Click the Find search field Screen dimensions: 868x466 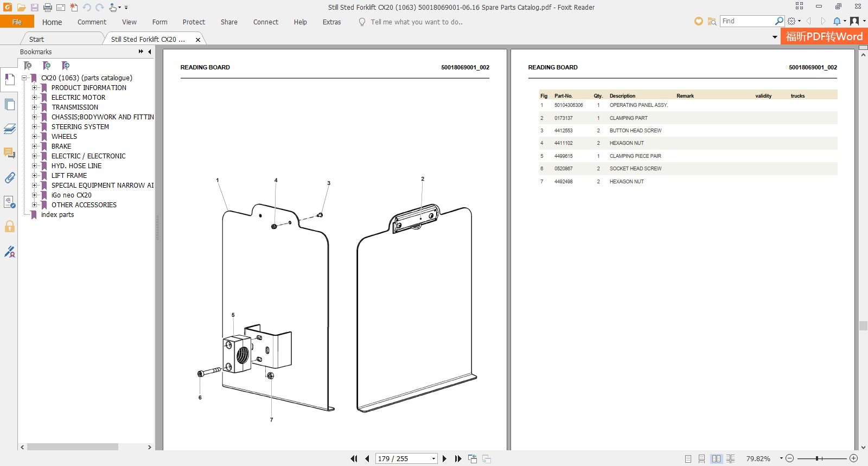pos(748,21)
